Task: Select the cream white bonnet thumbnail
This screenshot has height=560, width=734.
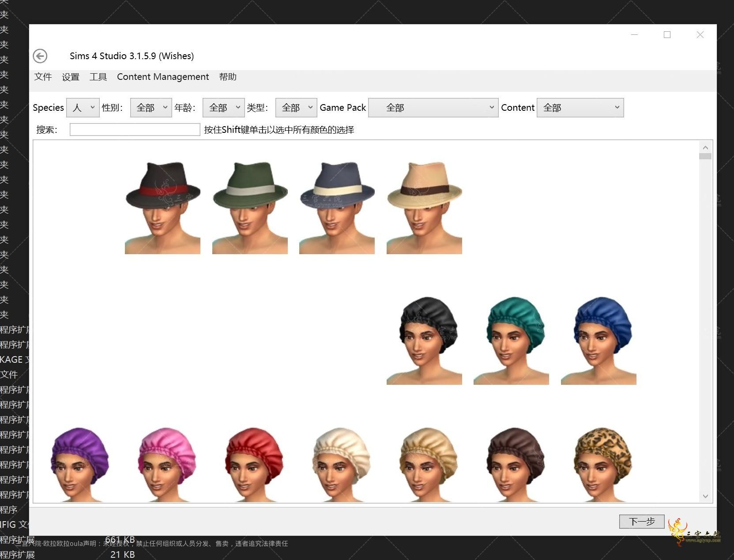Action: click(341, 464)
